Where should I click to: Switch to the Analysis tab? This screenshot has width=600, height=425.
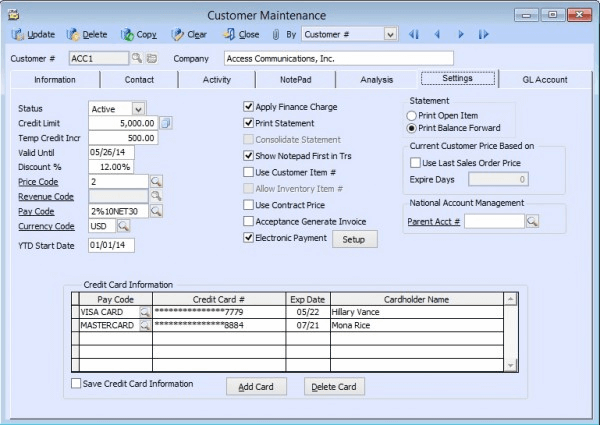[377, 80]
